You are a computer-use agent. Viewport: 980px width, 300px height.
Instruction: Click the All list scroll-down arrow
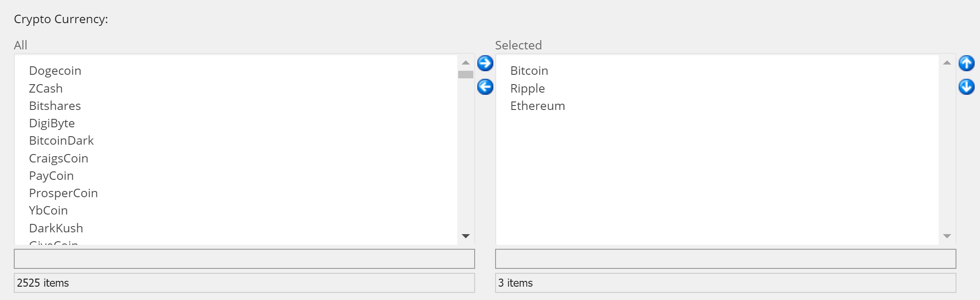[x=466, y=236]
